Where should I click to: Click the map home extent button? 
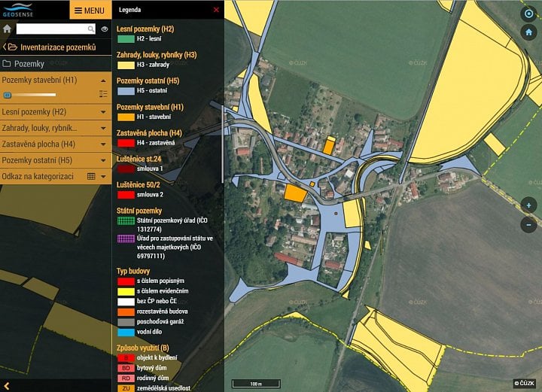click(528, 32)
